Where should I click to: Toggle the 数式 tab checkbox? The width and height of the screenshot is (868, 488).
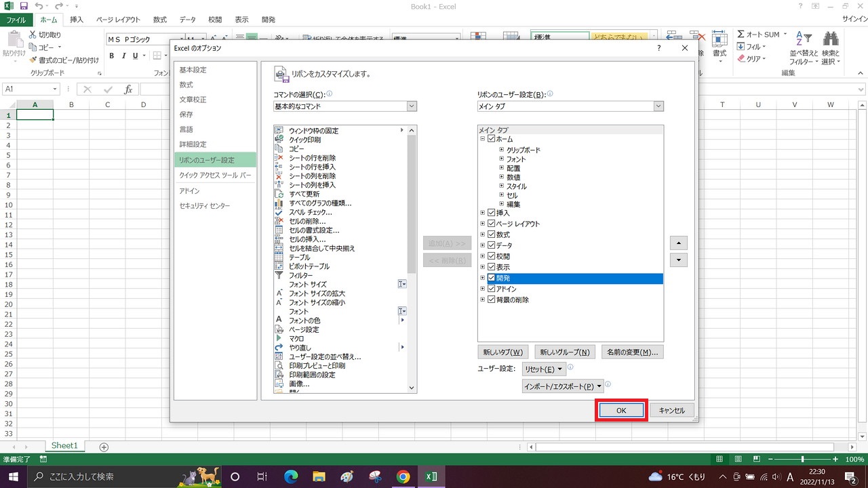[492, 235]
